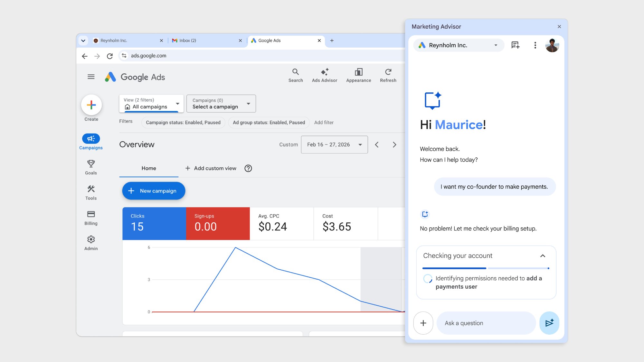
Task: Send message with sparkle send icon
Action: click(549, 323)
